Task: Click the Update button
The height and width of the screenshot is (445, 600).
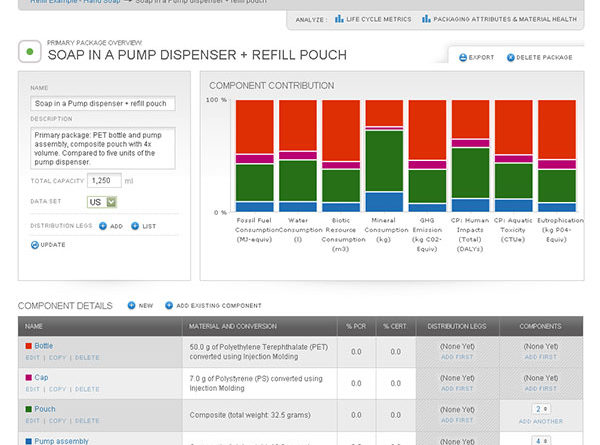Action: (48, 245)
